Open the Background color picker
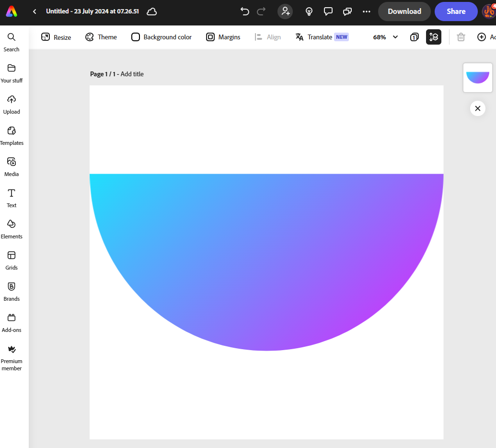Image resolution: width=496 pixels, height=448 pixels. [x=161, y=37]
